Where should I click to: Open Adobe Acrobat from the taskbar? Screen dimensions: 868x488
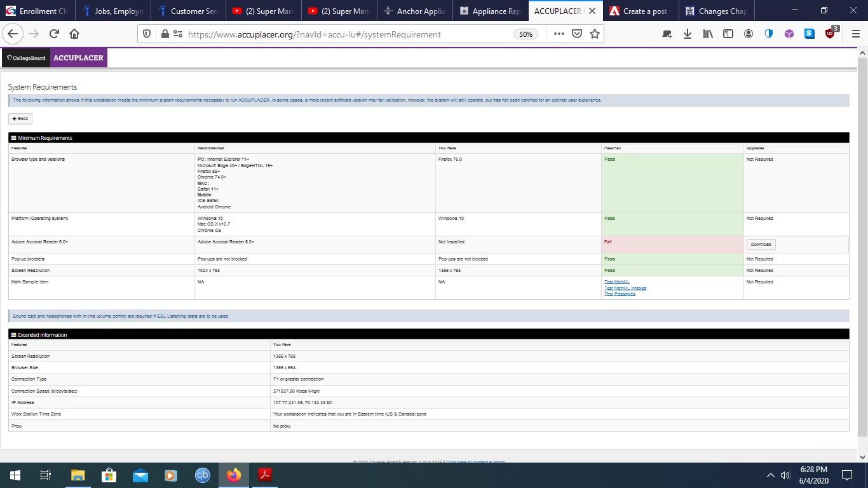(264, 475)
